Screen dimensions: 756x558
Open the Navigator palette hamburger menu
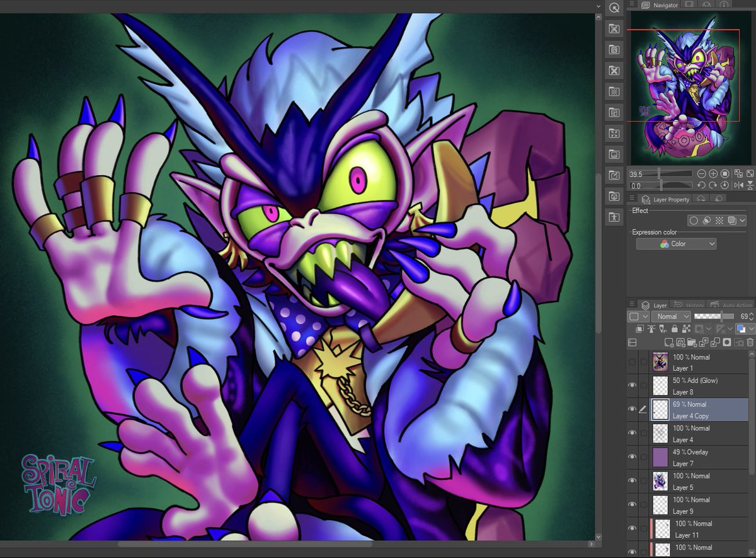click(632, 4)
